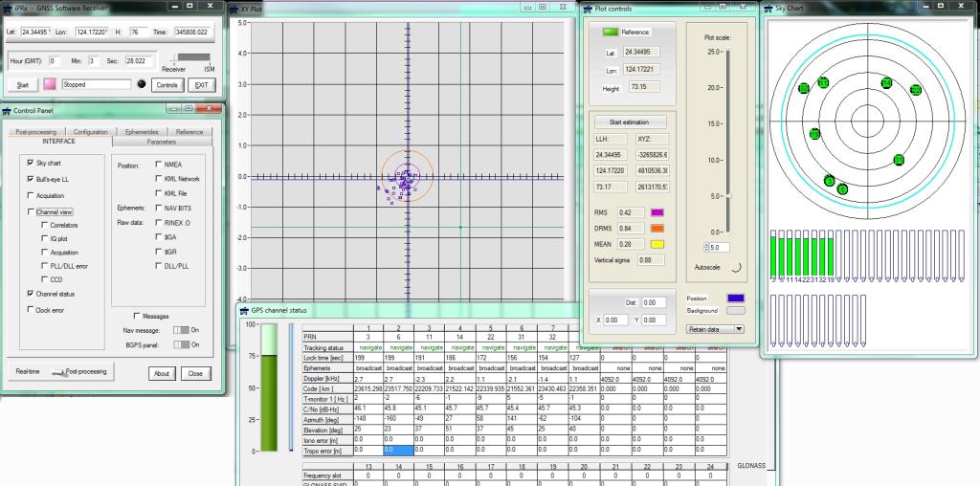Select satellite 3 marker in Sky Chart
980x486 pixels.
[830, 181]
